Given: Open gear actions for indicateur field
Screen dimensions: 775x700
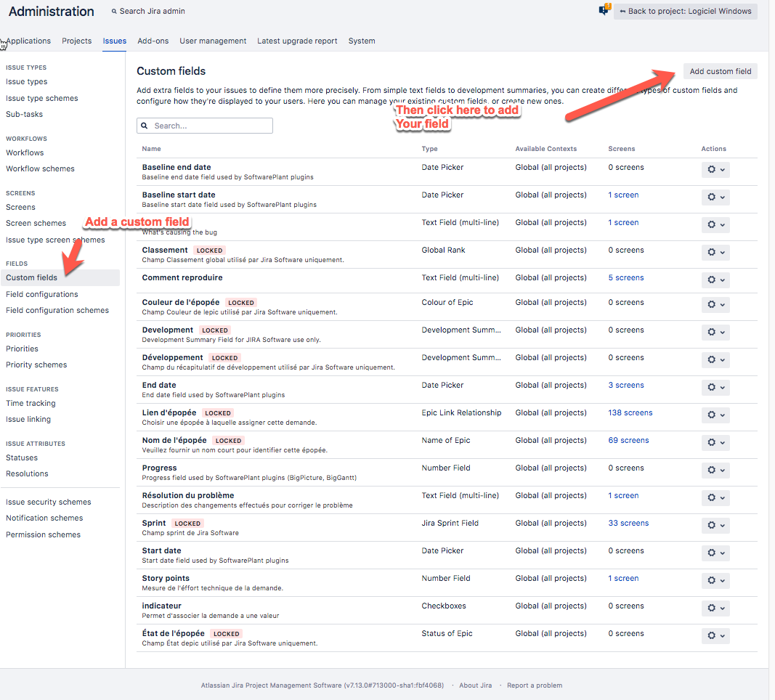Looking at the screenshot, I should coord(715,608).
